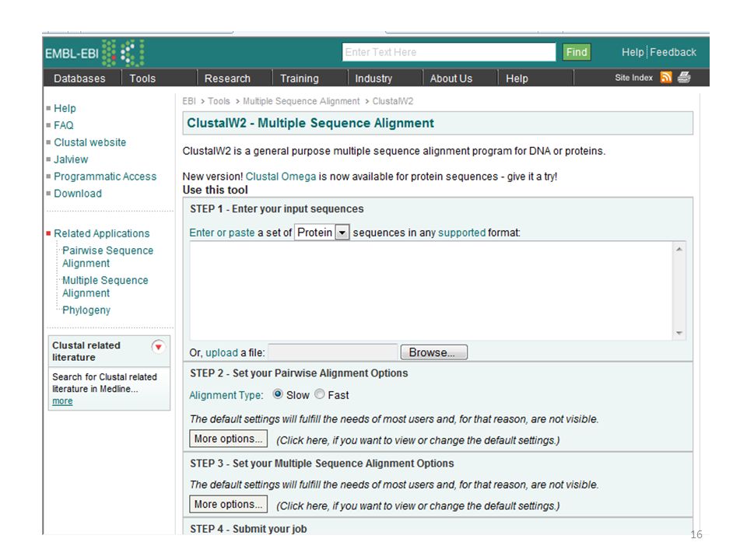This screenshot has height=560, width=747.
Task: Click More options under Step 2 Pairwise Alignment
Action: pos(228,439)
